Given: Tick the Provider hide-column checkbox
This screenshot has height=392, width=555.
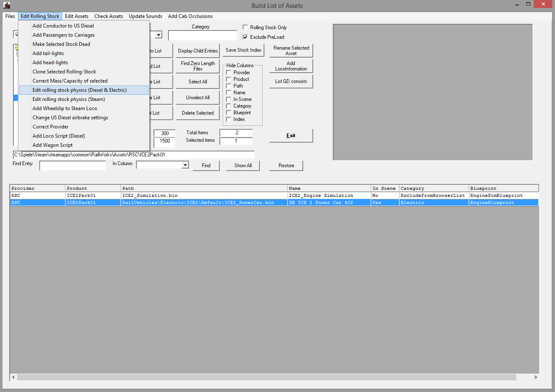Looking at the screenshot, I should pos(229,73).
